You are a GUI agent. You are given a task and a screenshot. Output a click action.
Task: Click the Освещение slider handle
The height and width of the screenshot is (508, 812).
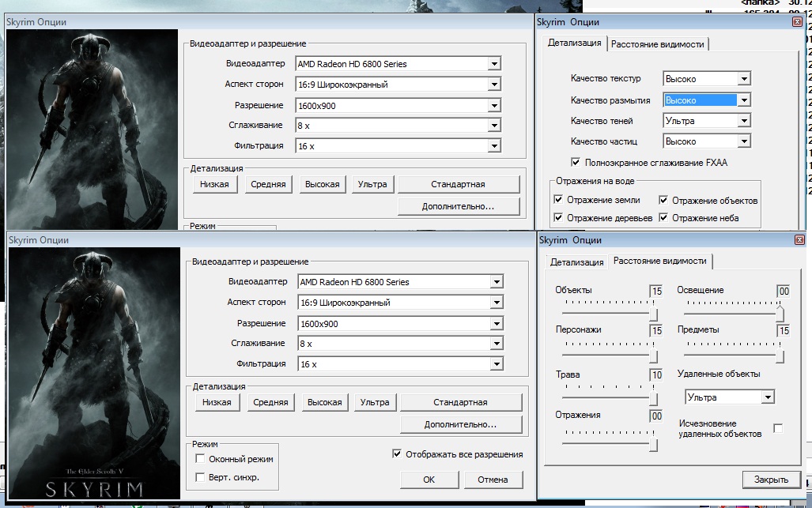click(779, 314)
